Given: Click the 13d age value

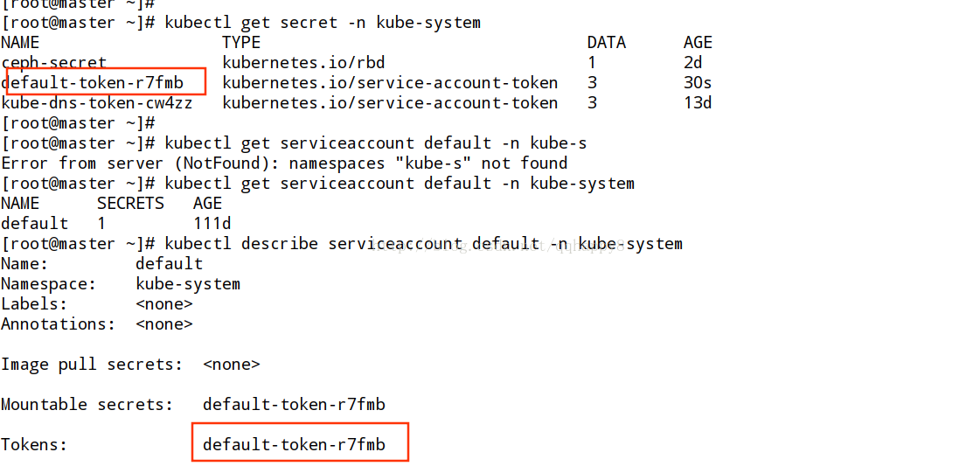Looking at the screenshot, I should (x=699, y=102).
